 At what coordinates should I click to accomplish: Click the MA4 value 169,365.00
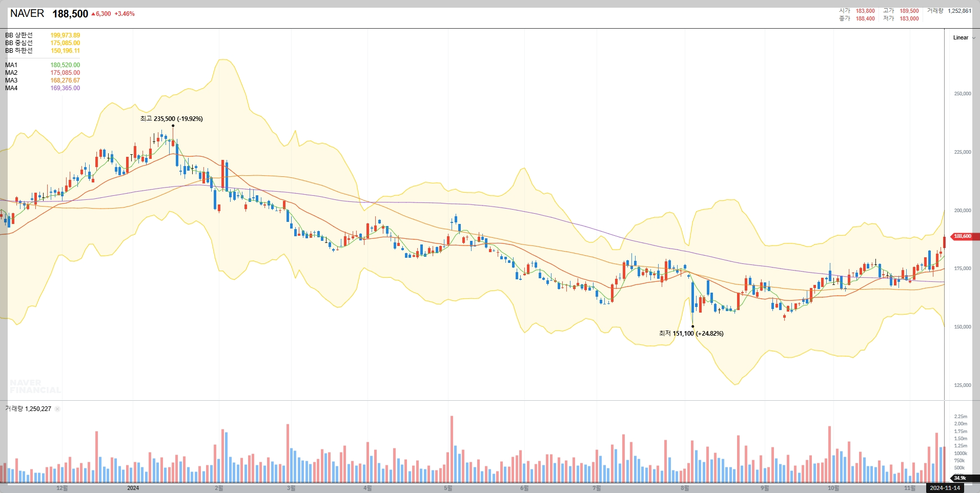[x=65, y=88]
